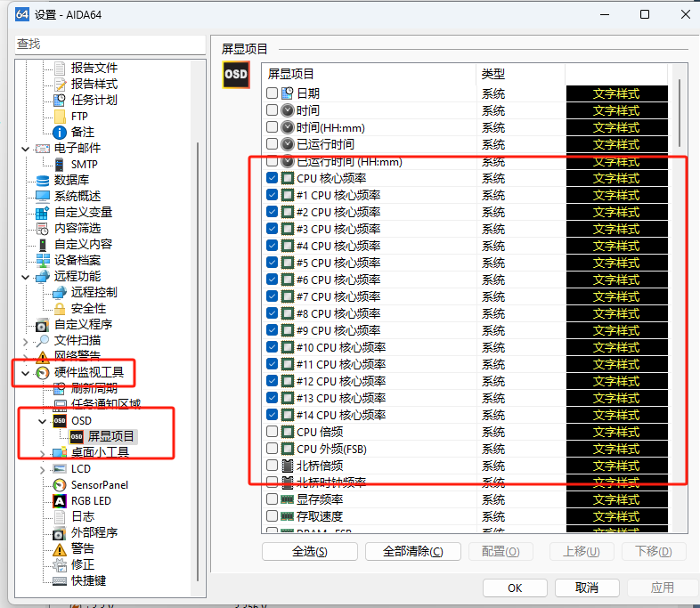
Task: Open the 内容筛选 icon
Action: (43, 229)
